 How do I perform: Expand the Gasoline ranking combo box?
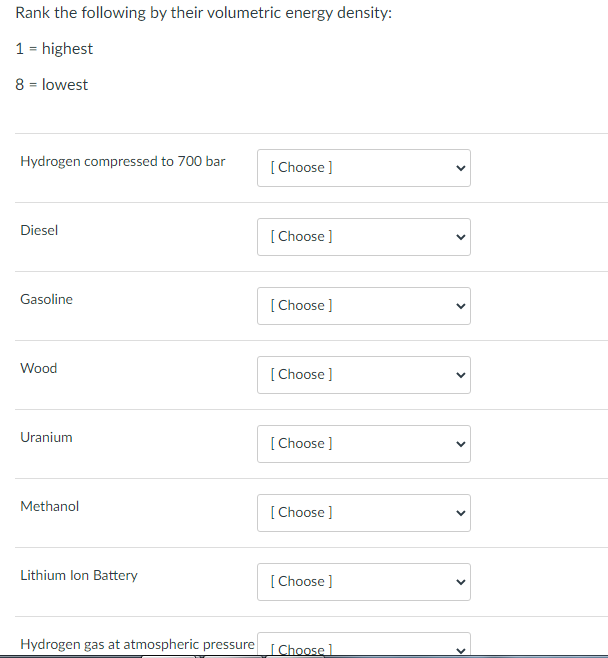[363, 306]
